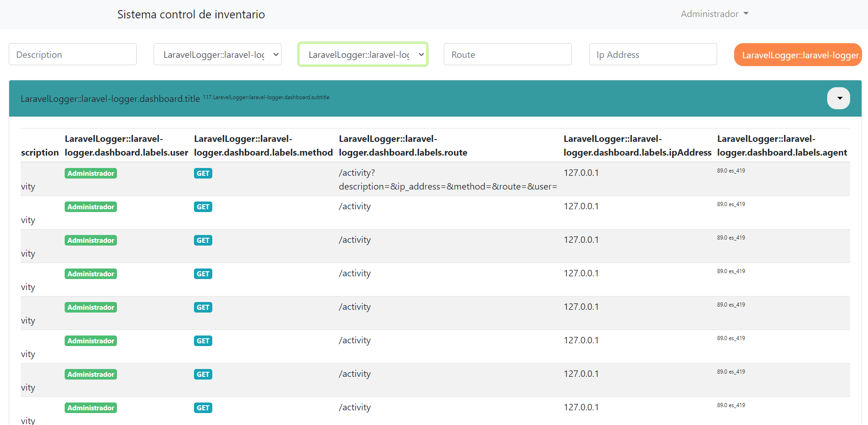Click the GET method badge in the first row
Viewport: 868px width, 425px height.
pyautogui.click(x=203, y=173)
